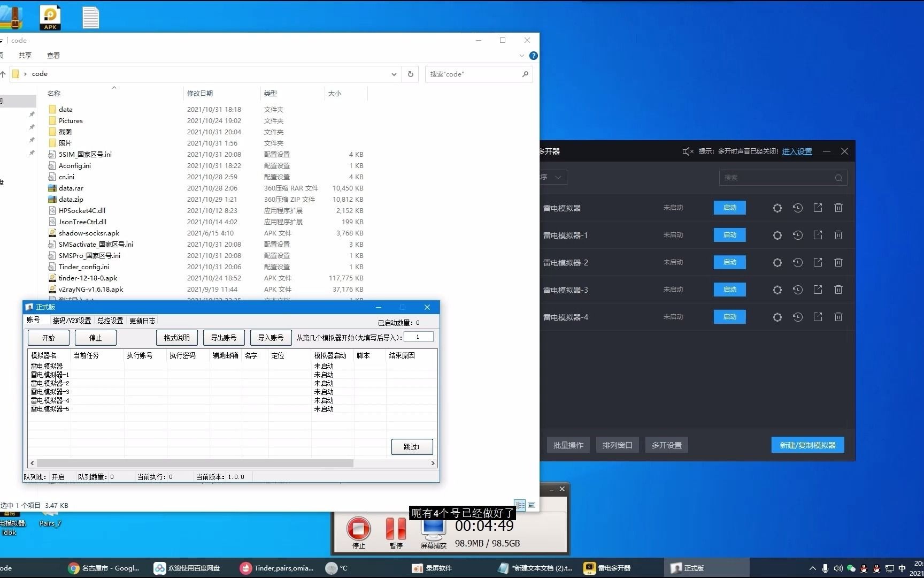Open backup/restore icon for 雷电模拟器 row
Screen dimensions: 924x578
[x=798, y=208]
